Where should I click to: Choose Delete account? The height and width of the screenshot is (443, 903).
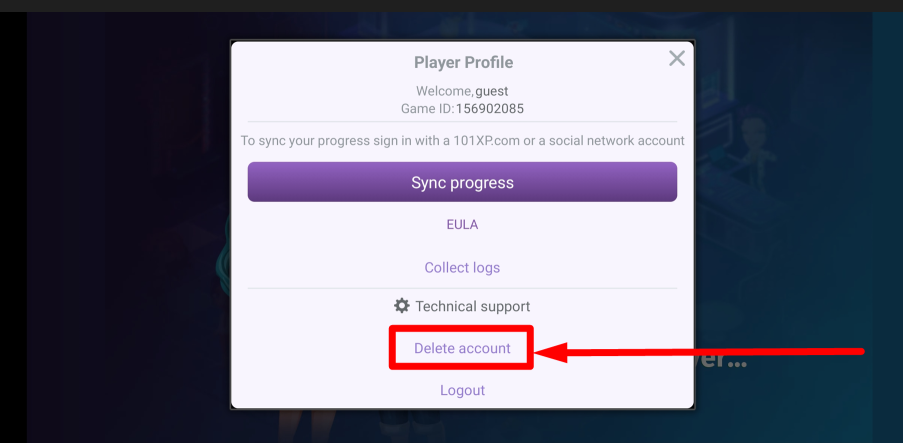click(462, 348)
